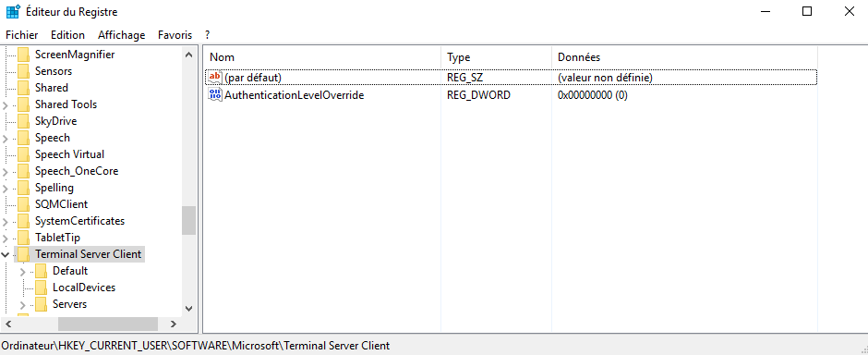Click the Données column header

(684, 57)
